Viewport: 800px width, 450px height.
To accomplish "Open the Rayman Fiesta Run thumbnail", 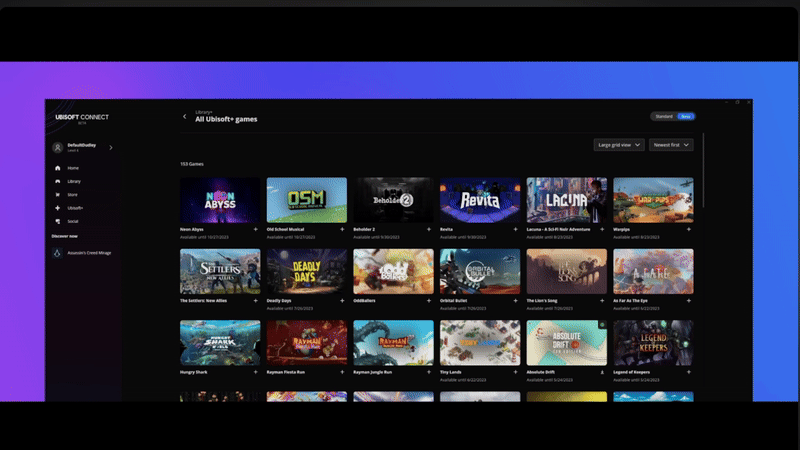I will pos(307,343).
